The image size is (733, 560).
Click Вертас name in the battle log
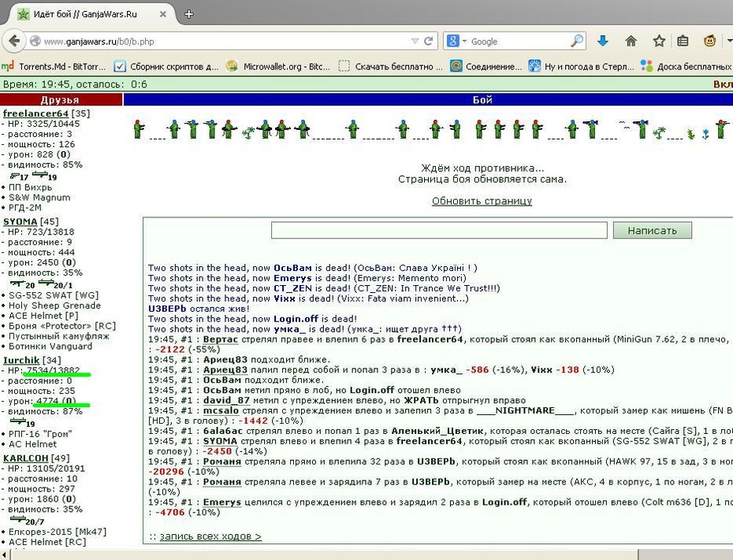(x=220, y=339)
